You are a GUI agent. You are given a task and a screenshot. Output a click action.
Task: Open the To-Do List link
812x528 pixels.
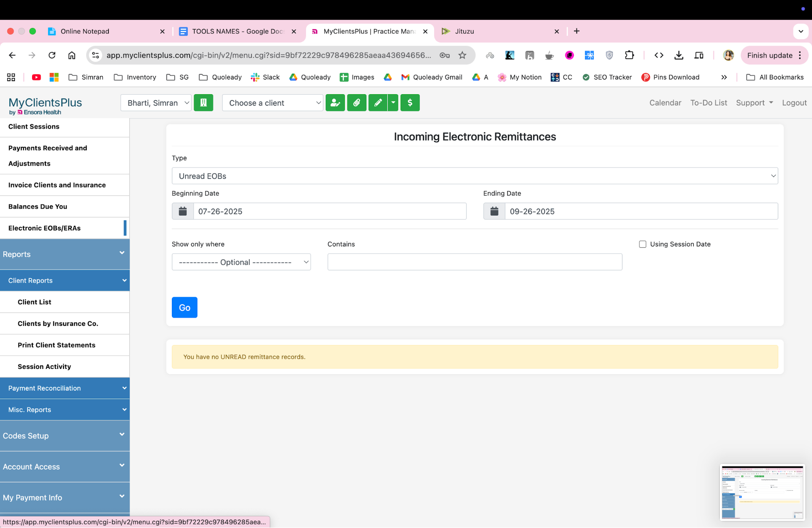(708, 103)
